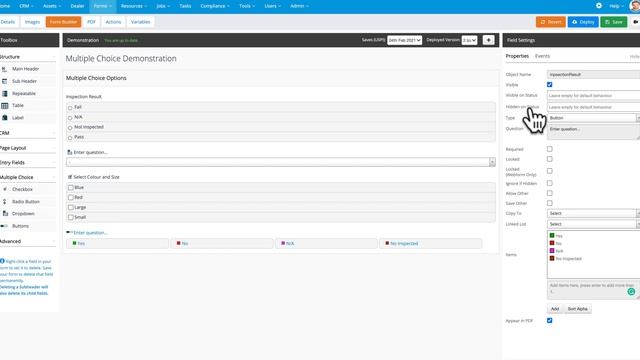Check the Small checkbox
This screenshot has width=640, height=360.
click(x=71, y=217)
